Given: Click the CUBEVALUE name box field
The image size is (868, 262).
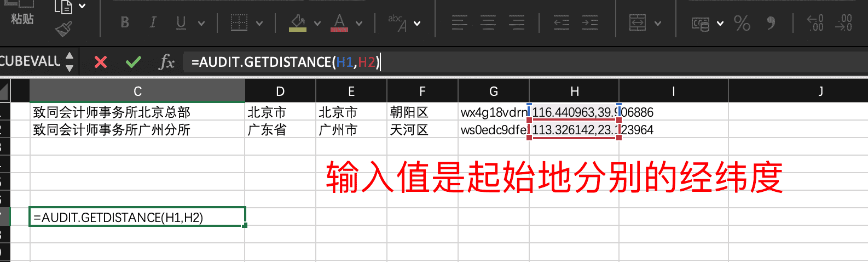Looking at the screenshot, I should click(31, 61).
